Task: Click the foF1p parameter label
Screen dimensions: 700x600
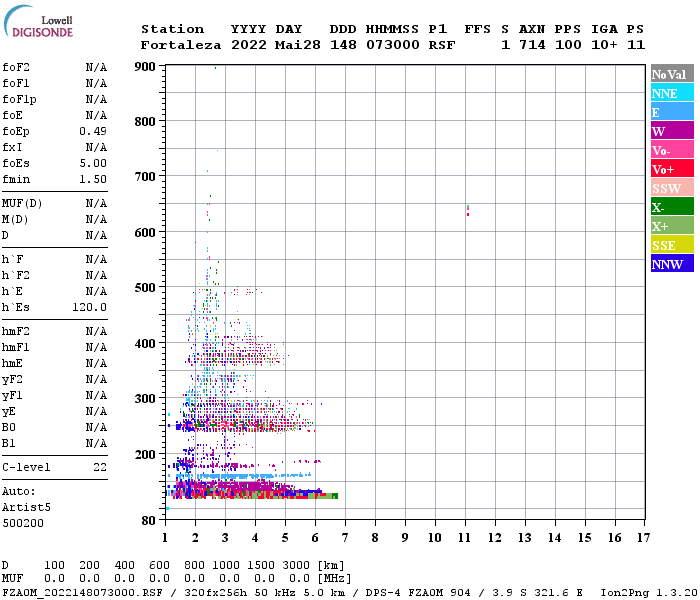Action: [19, 100]
